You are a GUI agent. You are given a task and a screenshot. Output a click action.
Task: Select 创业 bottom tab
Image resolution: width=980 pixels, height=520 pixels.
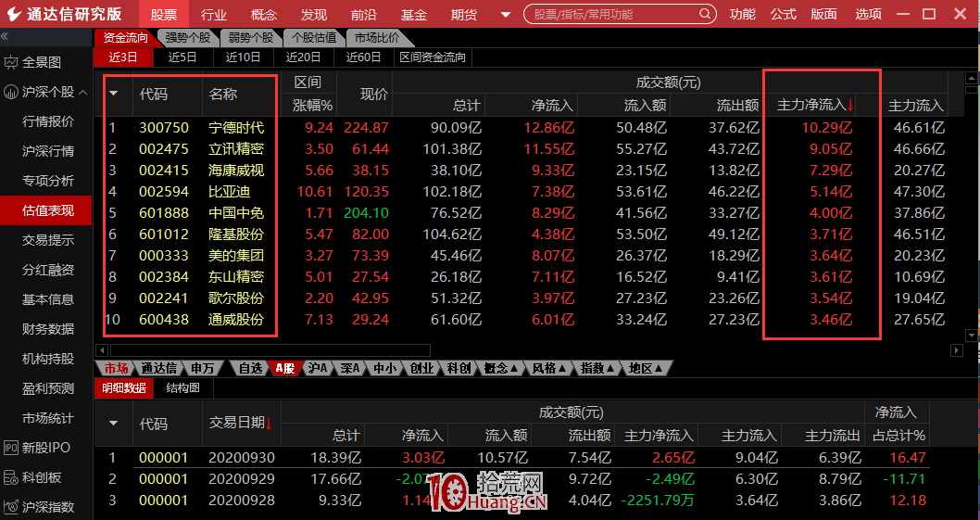(421, 368)
